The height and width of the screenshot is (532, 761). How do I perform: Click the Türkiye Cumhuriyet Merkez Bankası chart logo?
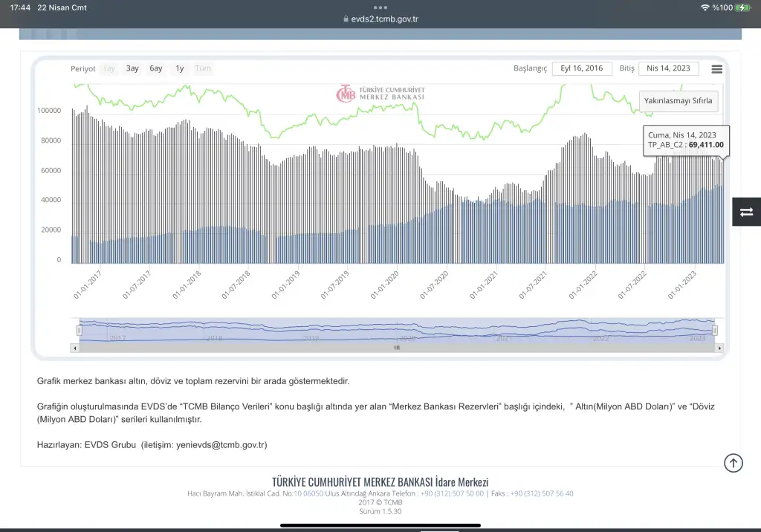pos(380,94)
